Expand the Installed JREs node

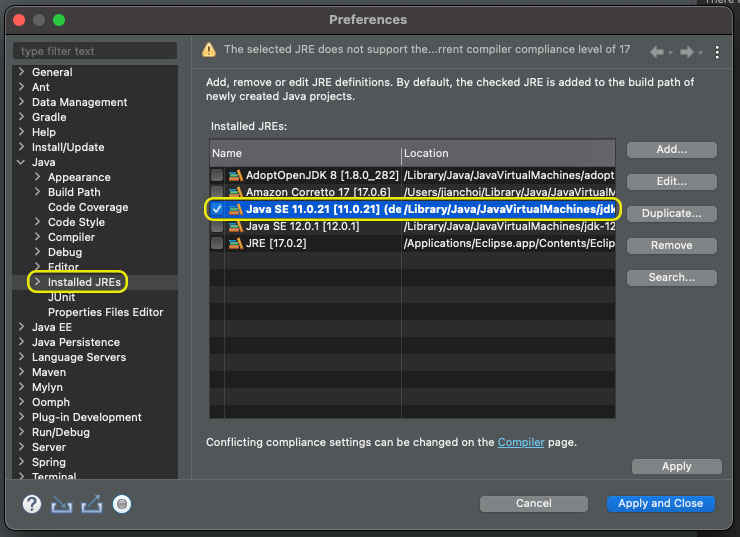[37, 282]
